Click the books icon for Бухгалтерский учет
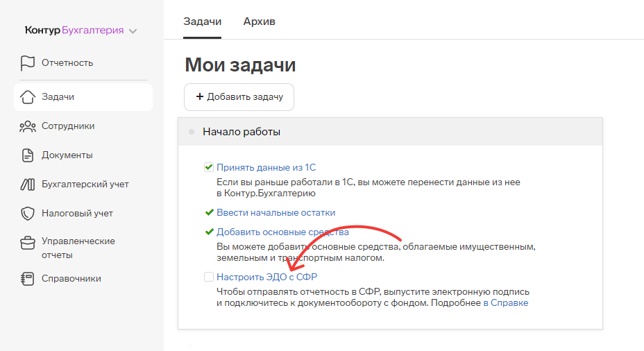This screenshot has width=644, height=351. pyautogui.click(x=28, y=185)
